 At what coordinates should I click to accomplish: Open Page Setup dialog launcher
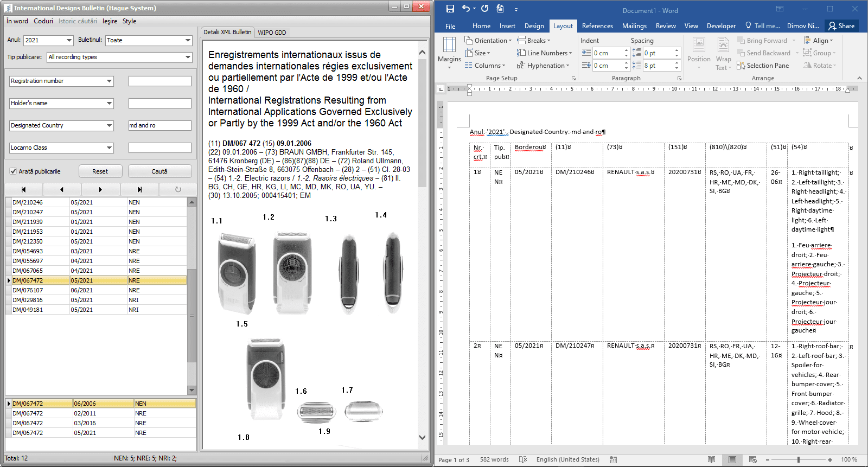573,79
